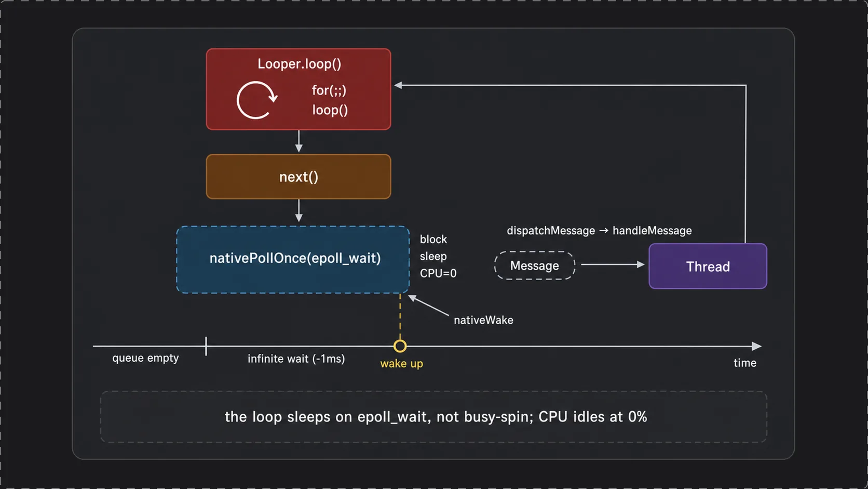Click the time axis label

pyautogui.click(x=745, y=363)
